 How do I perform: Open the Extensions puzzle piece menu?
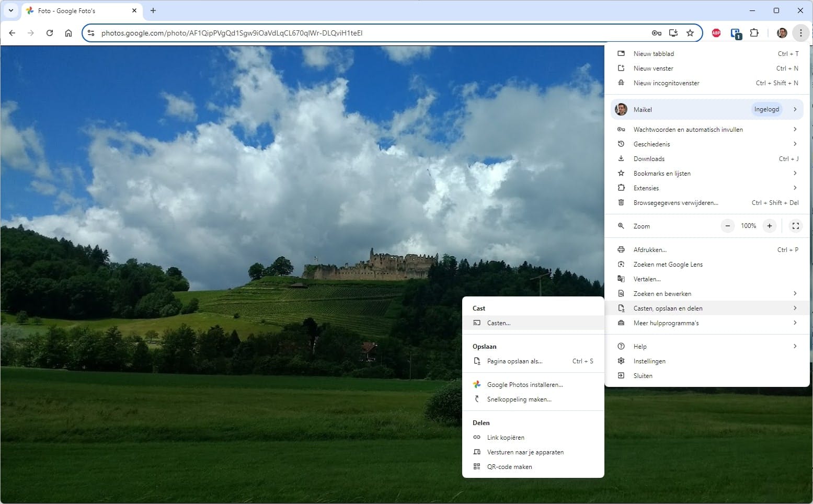tap(754, 33)
